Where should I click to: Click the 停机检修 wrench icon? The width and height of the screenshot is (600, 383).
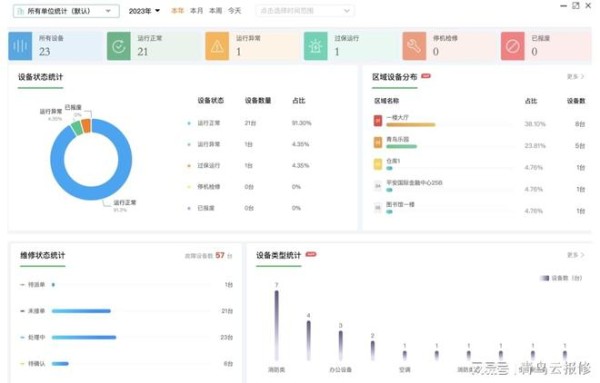(414, 46)
